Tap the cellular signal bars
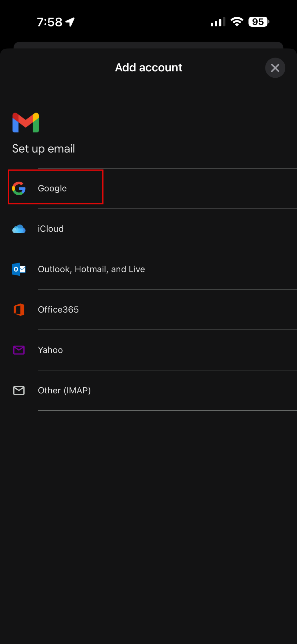The height and width of the screenshot is (644, 297). click(x=218, y=22)
